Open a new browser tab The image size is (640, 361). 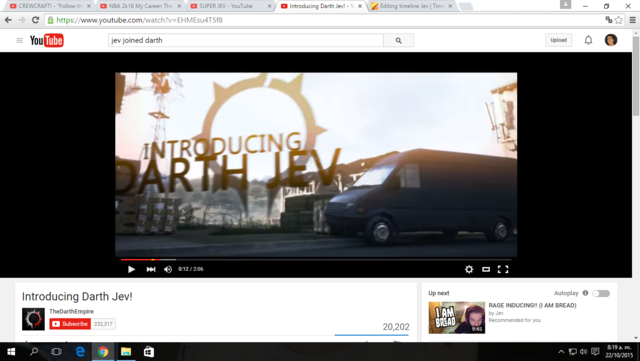pos(466,6)
